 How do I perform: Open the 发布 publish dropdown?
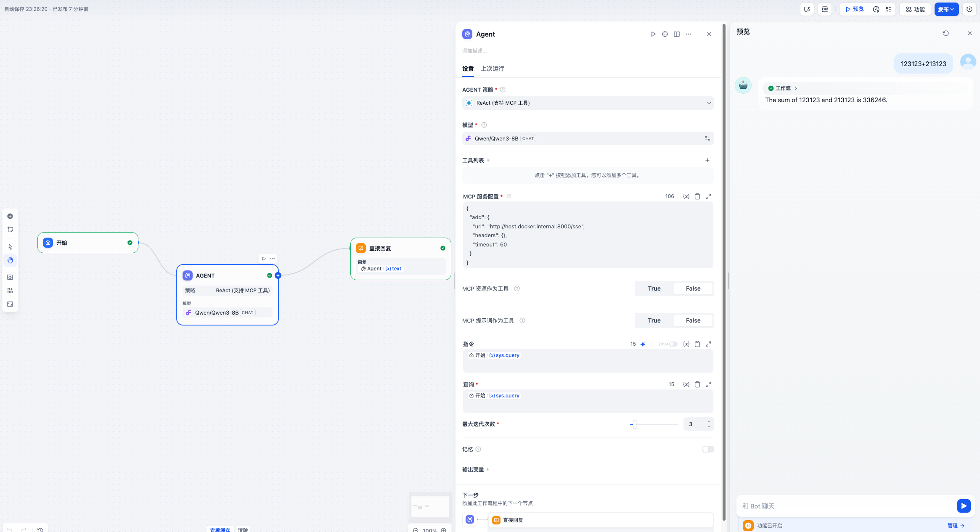coord(946,9)
